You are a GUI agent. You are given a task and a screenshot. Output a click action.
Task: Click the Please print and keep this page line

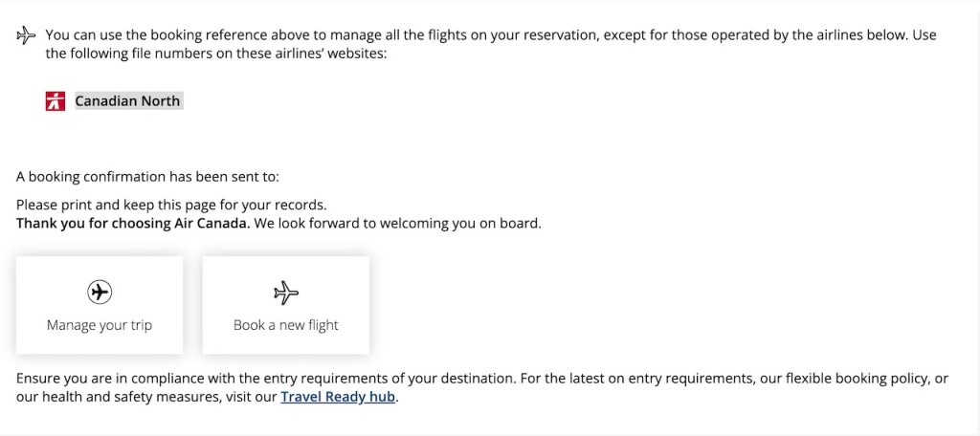[x=171, y=205]
